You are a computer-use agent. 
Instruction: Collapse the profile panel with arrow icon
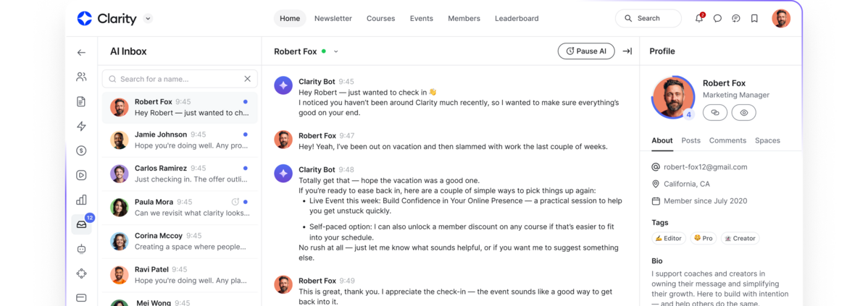627,51
